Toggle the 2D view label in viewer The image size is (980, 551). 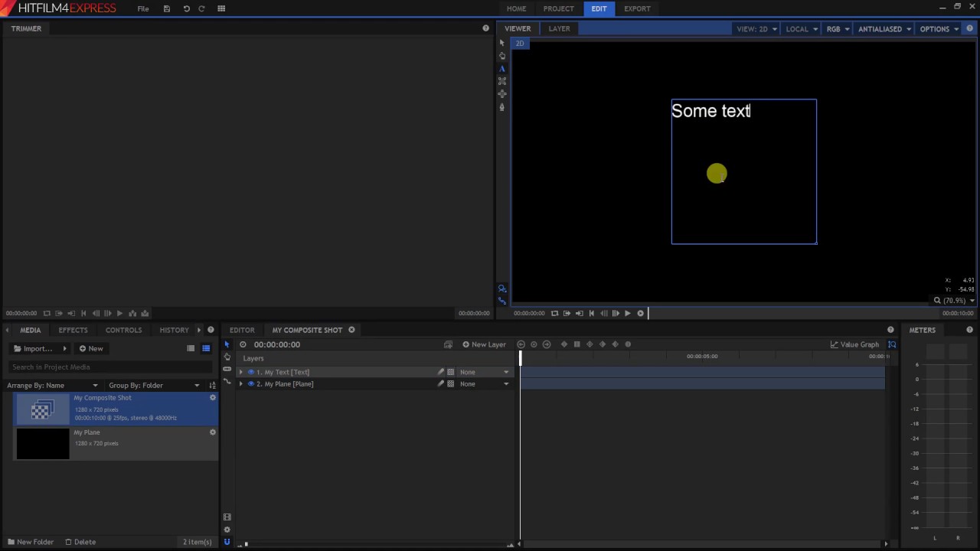click(x=520, y=44)
